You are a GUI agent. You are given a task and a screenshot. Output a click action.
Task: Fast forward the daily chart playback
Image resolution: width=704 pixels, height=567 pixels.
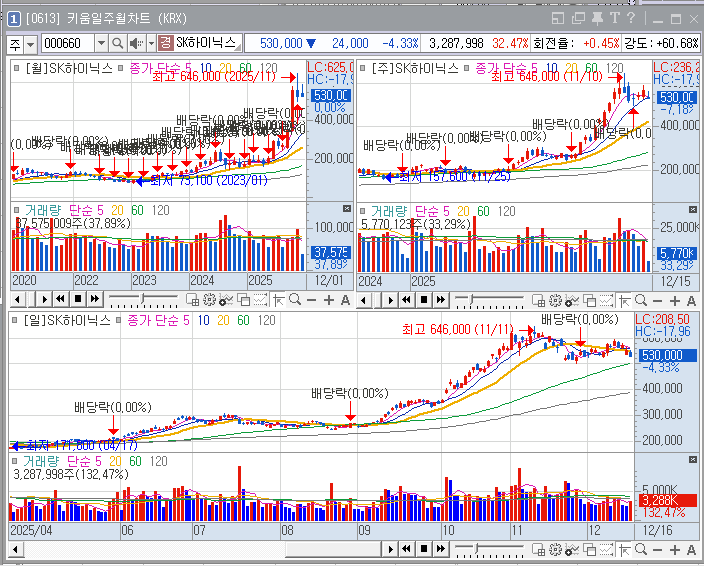pyautogui.click(x=440, y=549)
